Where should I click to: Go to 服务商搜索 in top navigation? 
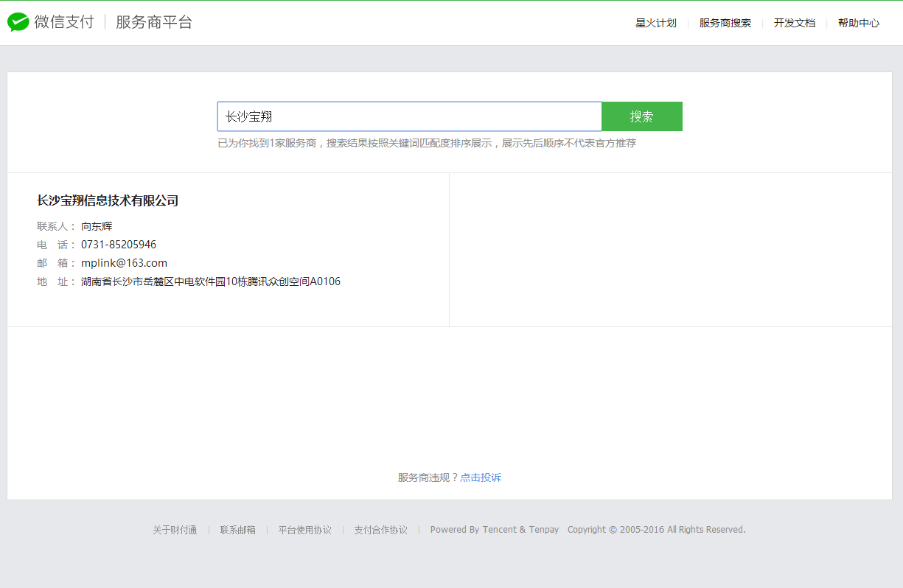725,23
